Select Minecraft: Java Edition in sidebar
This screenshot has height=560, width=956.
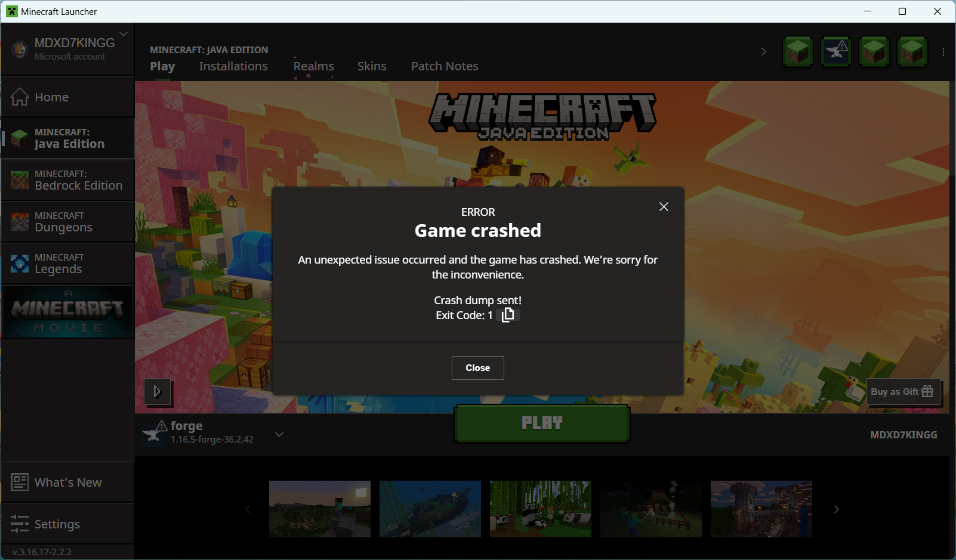[67, 138]
